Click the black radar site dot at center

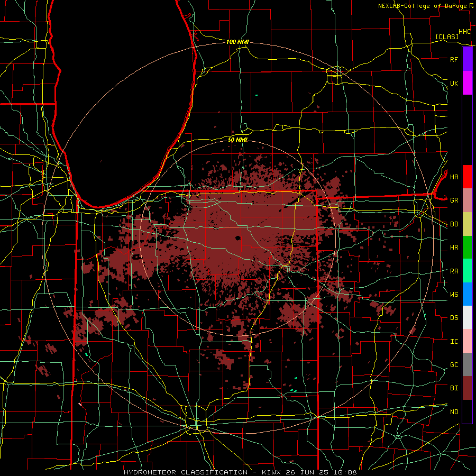237,238
